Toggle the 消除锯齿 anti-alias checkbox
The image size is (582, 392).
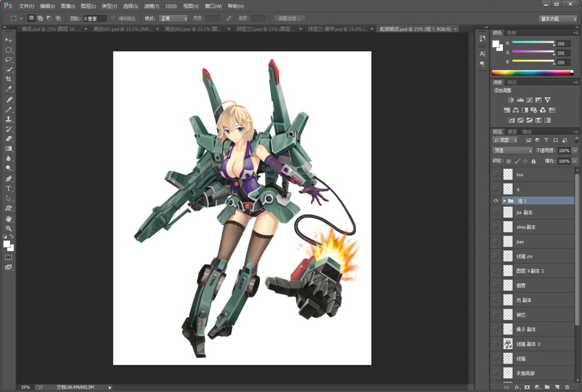click(113, 18)
